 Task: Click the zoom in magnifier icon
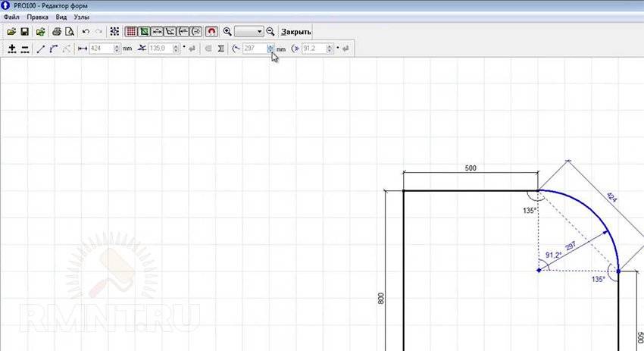(227, 32)
